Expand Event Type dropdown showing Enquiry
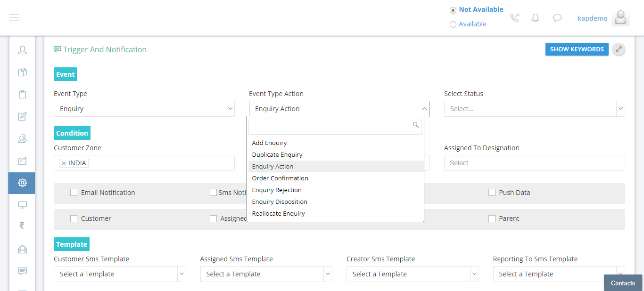The width and height of the screenshot is (644, 291). [x=144, y=109]
